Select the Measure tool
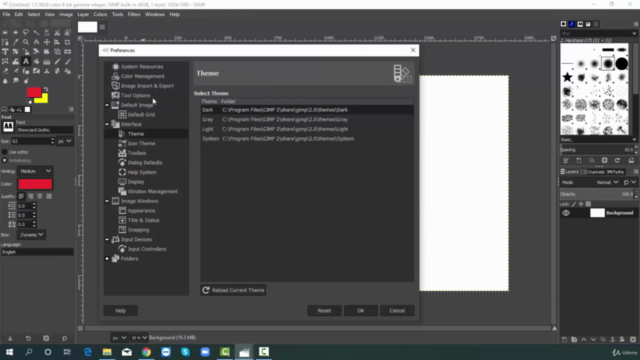 (x=36, y=42)
